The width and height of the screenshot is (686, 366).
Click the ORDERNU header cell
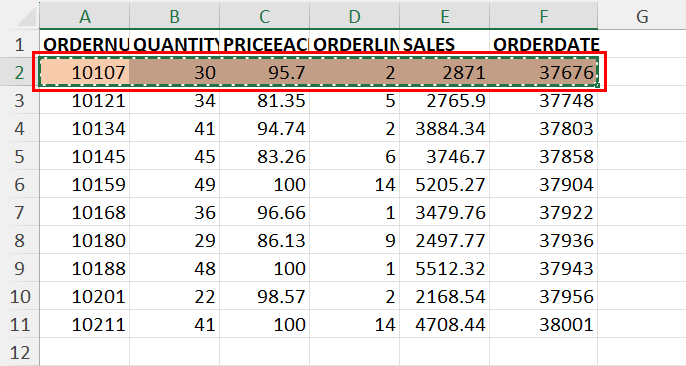[84, 44]
